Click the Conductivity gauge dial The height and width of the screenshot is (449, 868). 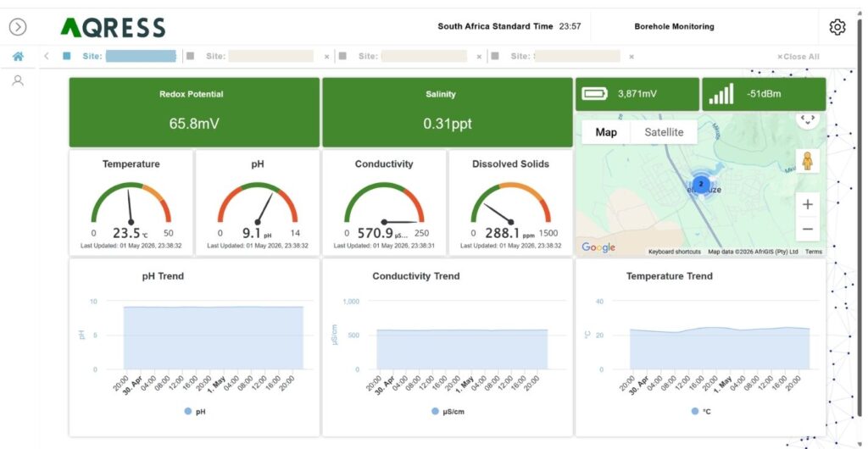[x=384, y=202]
